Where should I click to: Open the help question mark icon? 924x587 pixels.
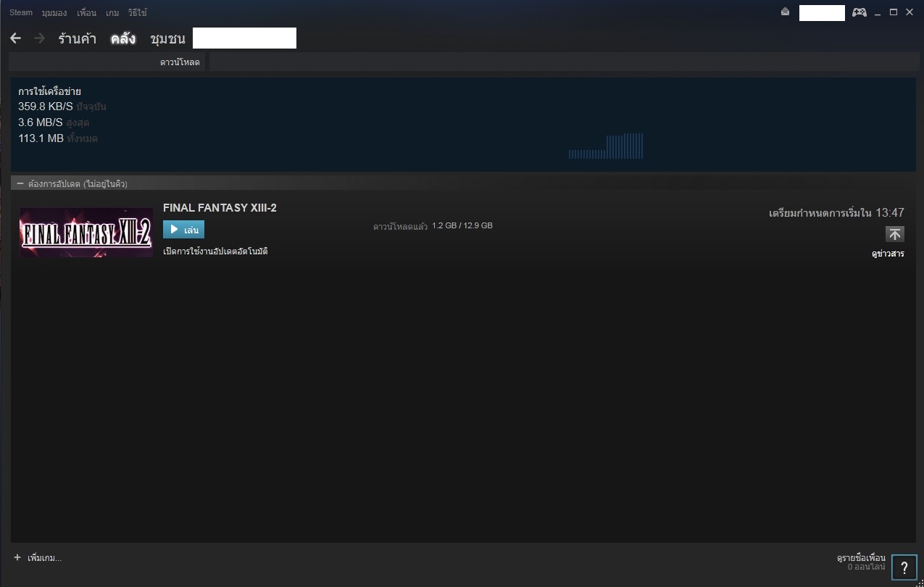pyautogui.click(x=904, y=567)
